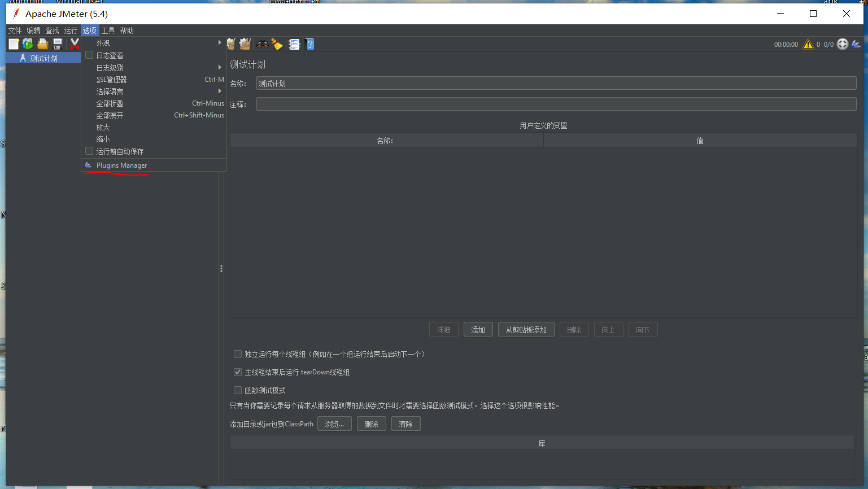Save the test plan with floppy icon
This screenshot has width=868, height=489.
(x=58, y=44)
